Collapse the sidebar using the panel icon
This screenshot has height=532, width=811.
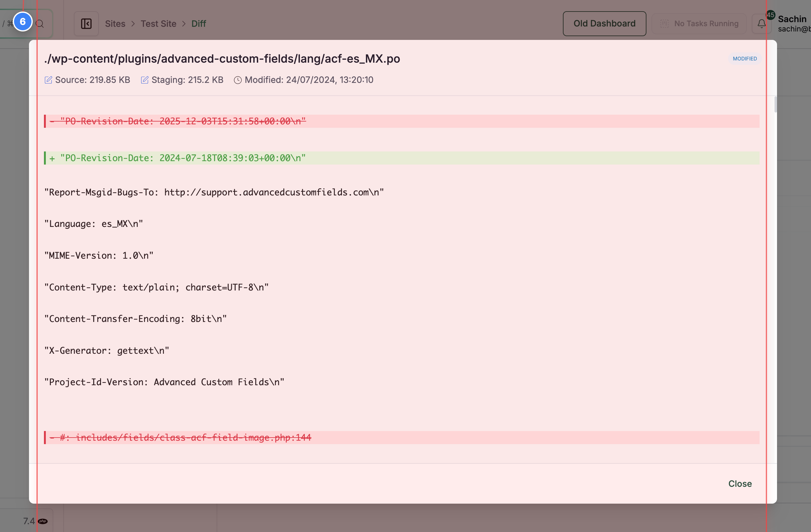(x=86, y=23)
